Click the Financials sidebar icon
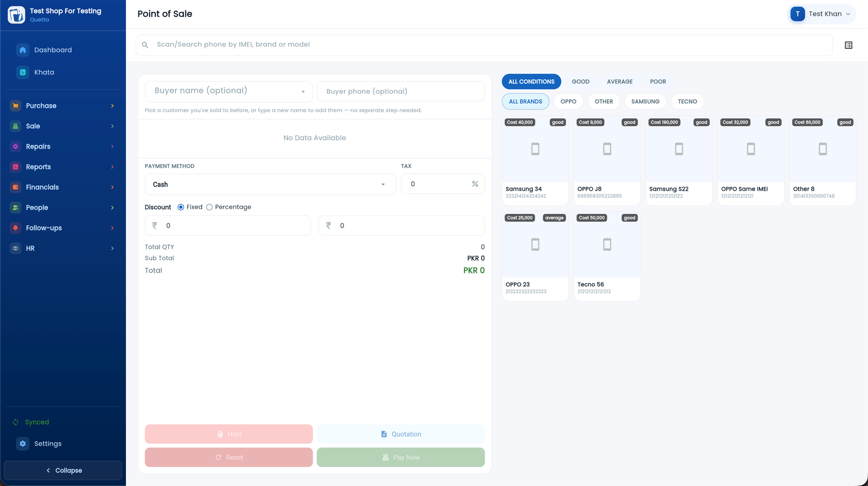868x486 pixels. click(15, 187)
